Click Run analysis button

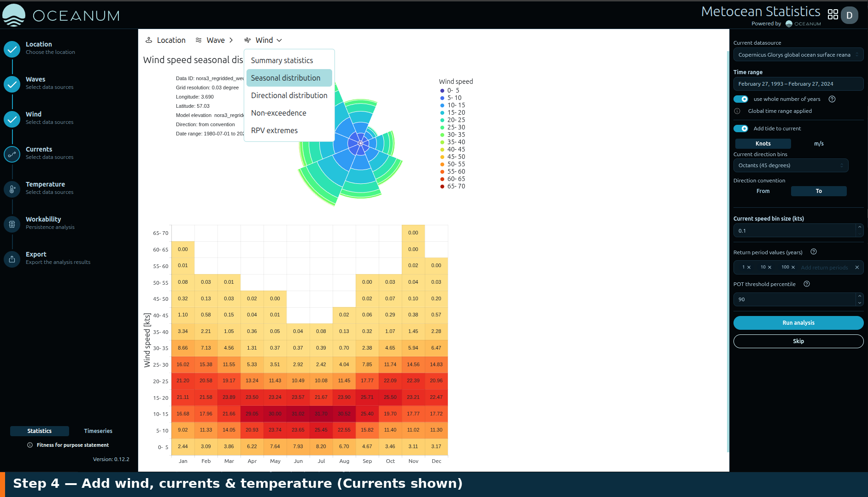click(x=798, y=323)
